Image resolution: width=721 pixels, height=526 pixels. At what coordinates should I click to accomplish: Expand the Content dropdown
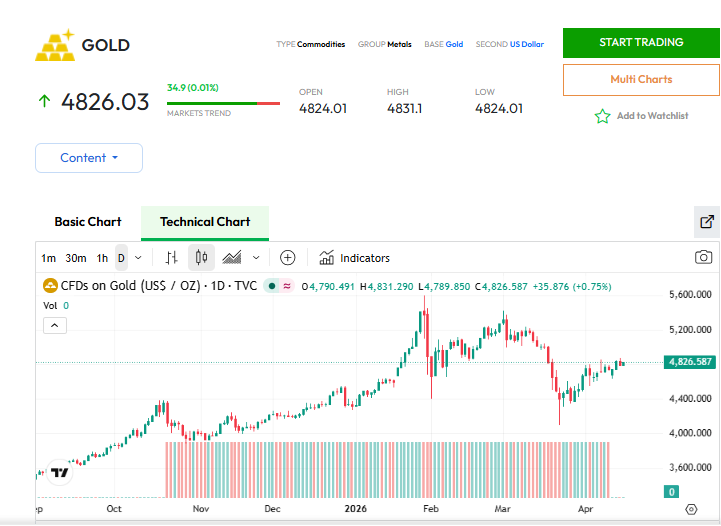89,158
